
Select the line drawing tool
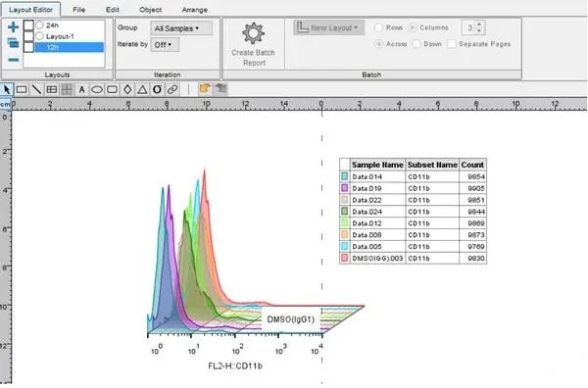coord(36,89)
